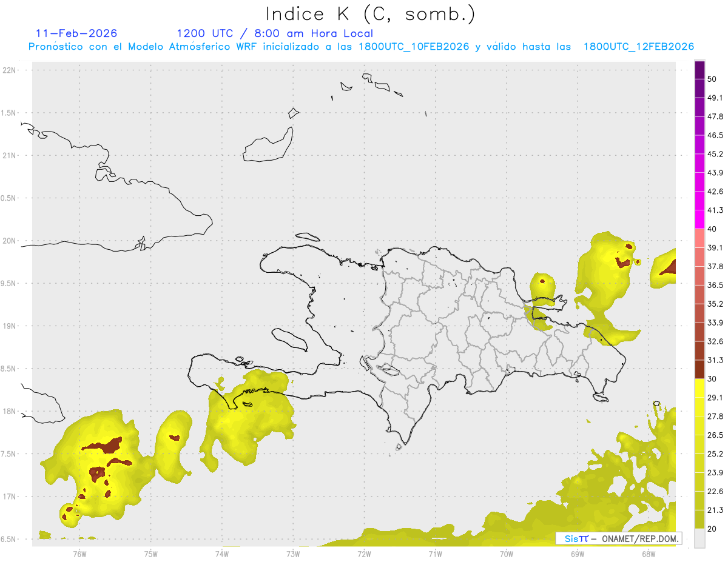Image resolution: width=728 pixels, height=562 pixels.
Task: Click the longitude axis label "75W"
Action: pos(151,554)
